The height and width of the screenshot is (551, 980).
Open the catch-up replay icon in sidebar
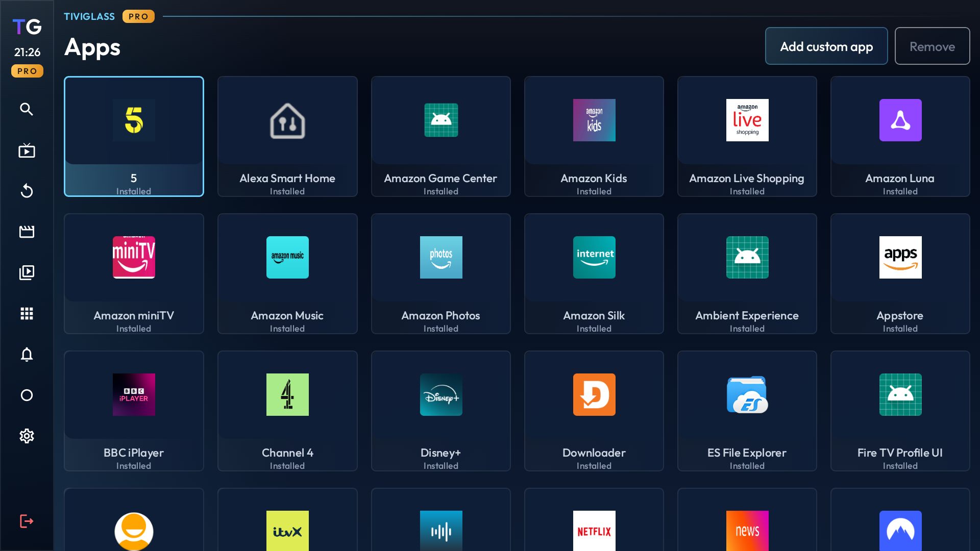click(x=27, y=191)
